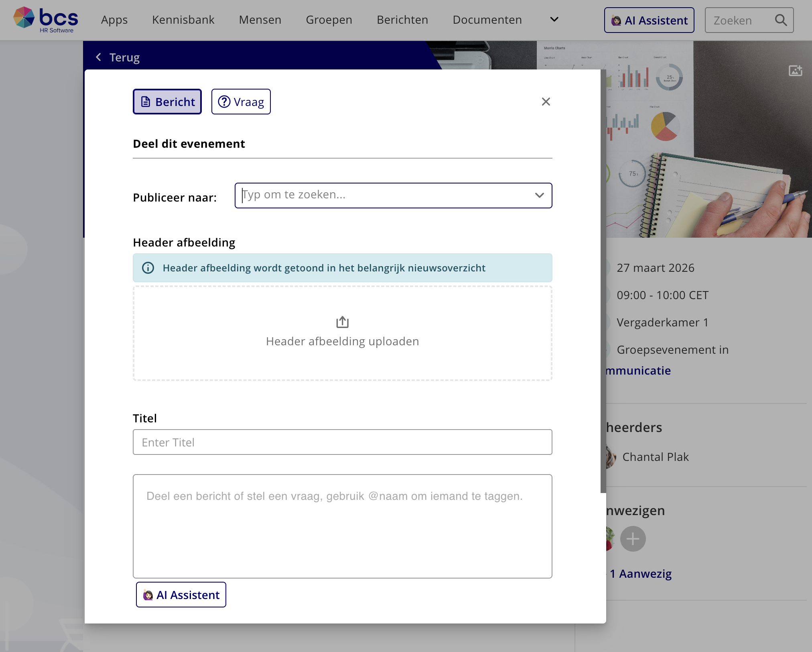Click the info icon in header notice
This screenshot has width=812, height=652.
[x=148, y=268]
